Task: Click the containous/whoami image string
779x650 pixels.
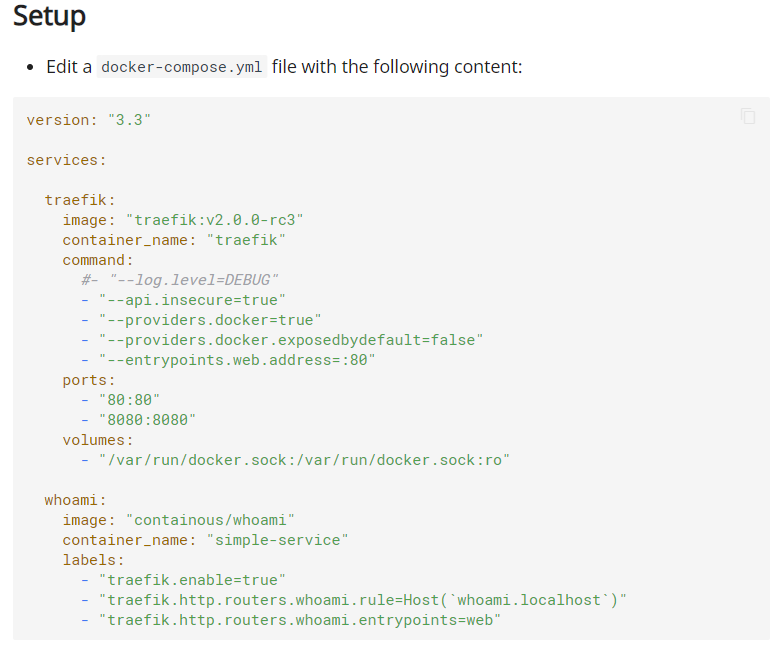Action: point(210,520)
